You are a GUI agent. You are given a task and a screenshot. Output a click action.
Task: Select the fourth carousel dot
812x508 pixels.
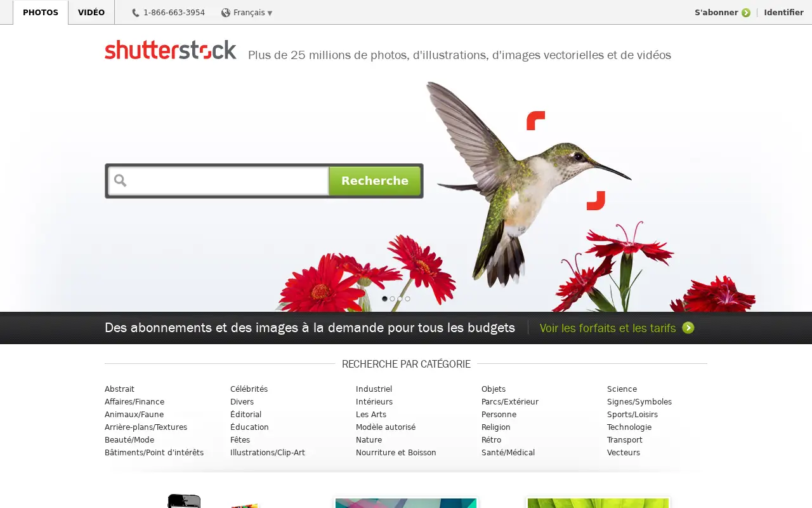pos(407,298)
